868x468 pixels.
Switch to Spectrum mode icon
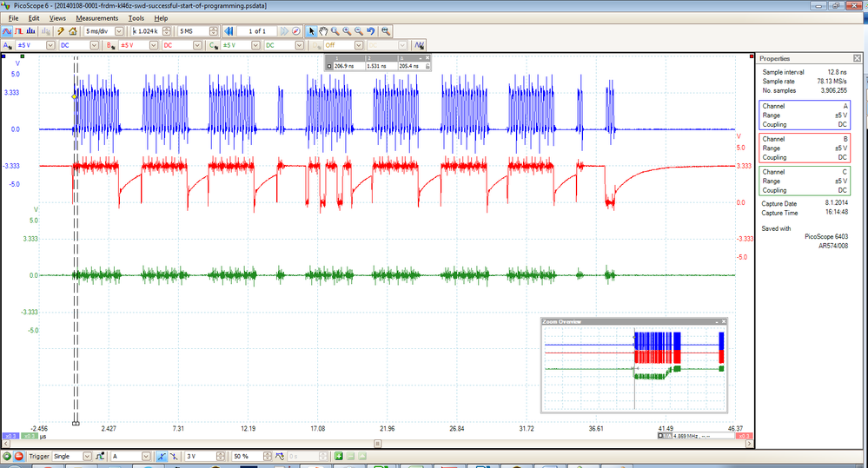click(x=30, y=31)
